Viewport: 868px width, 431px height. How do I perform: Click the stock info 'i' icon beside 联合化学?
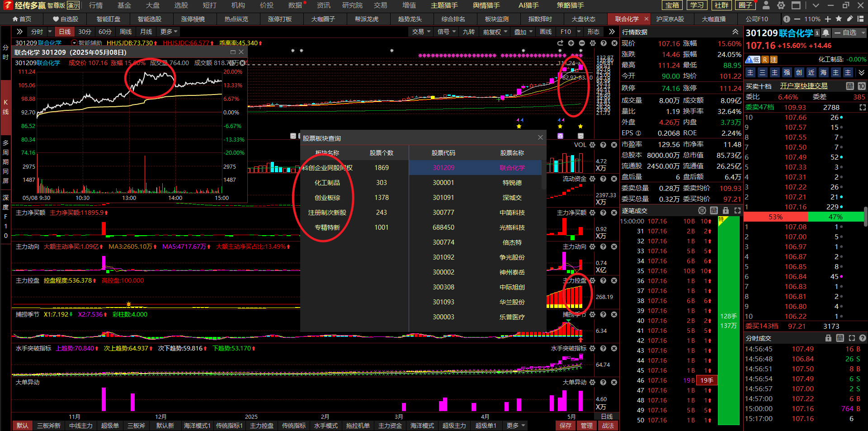tap(817, 33)
